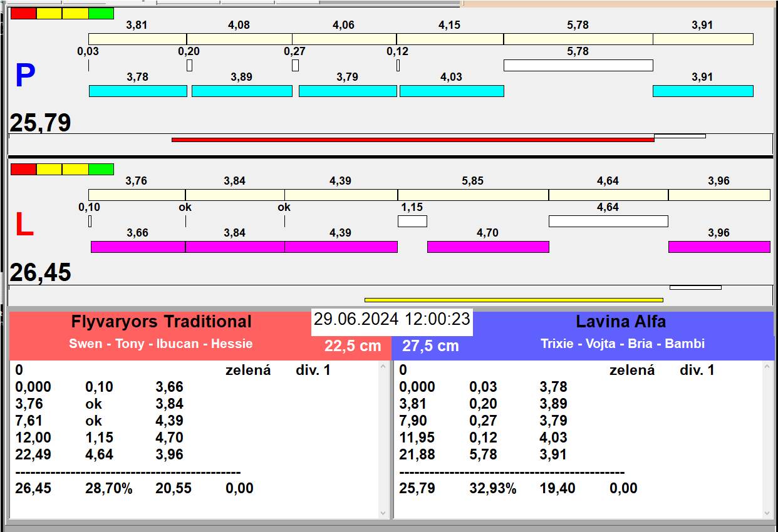This screenshot has height=532, width=778.
Task: Click the green start light in lane L
Action: 101,169
